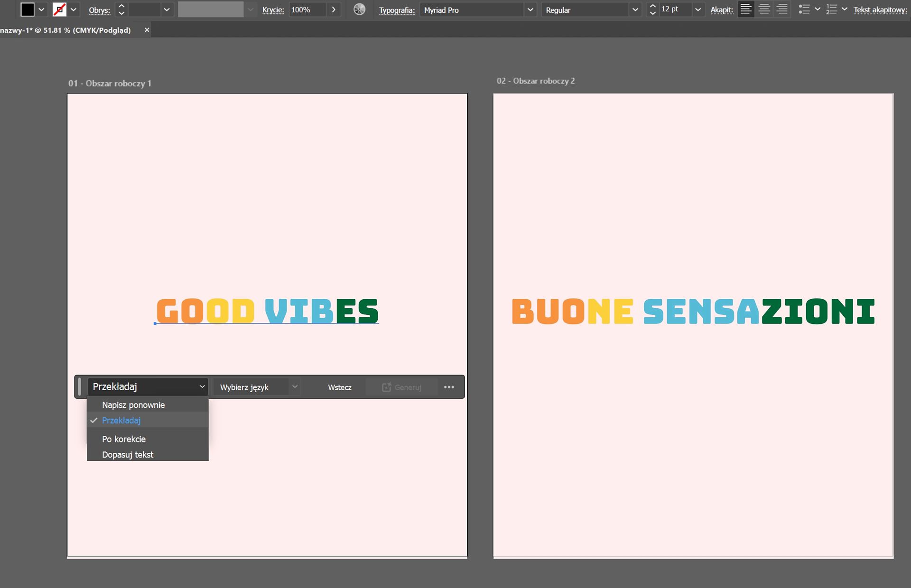
Task: Click the Myriad Pro font field
Action: coord(472,9)
